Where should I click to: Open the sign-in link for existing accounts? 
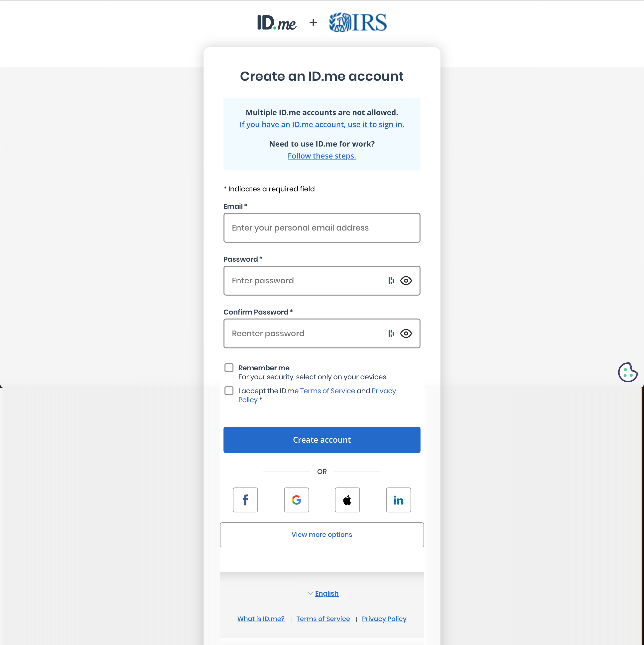(x=322, y=124)
